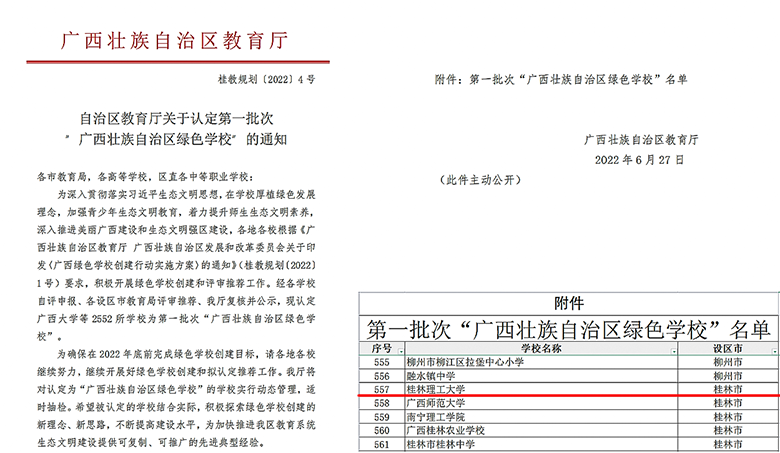Click the last line 生态文明建设提供可复制
The image size is (780, 453).
click(x=151, y=443)
